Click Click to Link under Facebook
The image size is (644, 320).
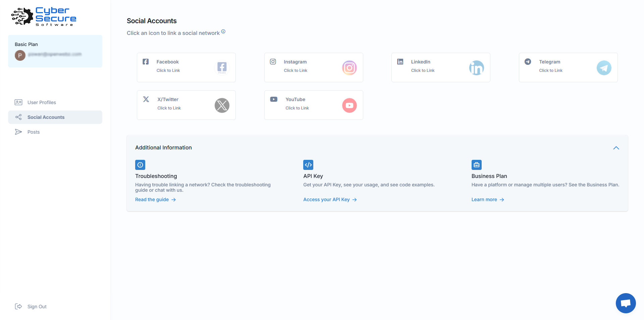click(x=168, y=71)
